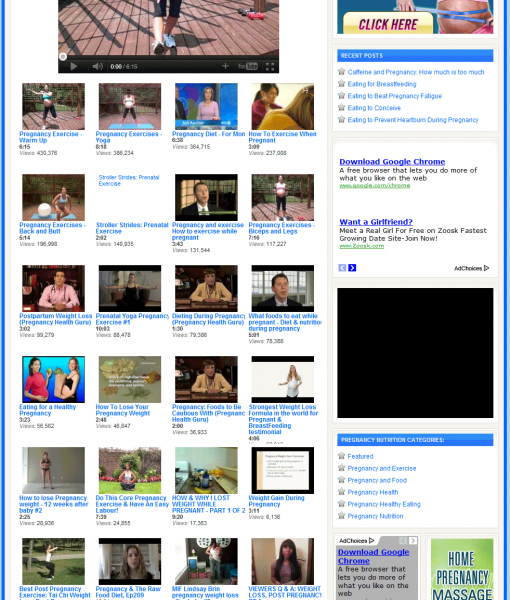Open the Pregnancy and Exercise category
The width and height of the screenshot is (510, 600).
(381, 468)
